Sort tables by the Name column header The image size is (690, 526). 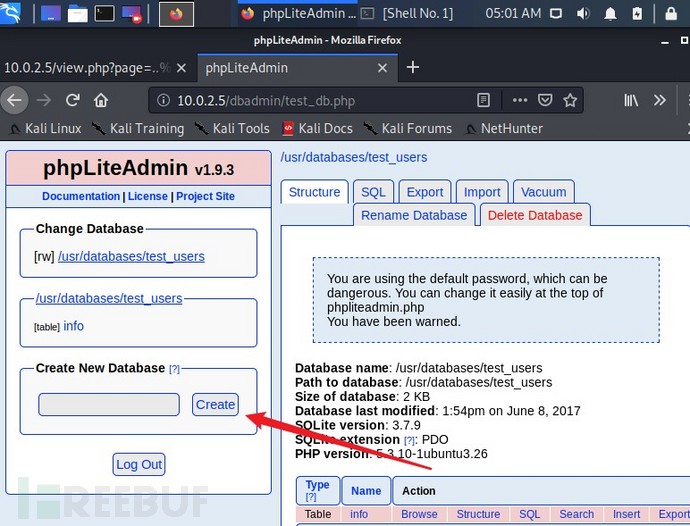(x=366, y=491)
